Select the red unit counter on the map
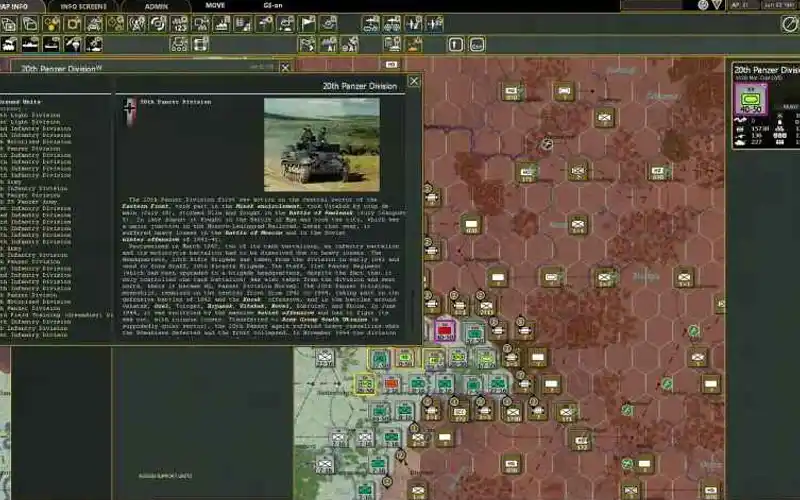The height and width of the screenshot is (500, 800). point(391,383)
